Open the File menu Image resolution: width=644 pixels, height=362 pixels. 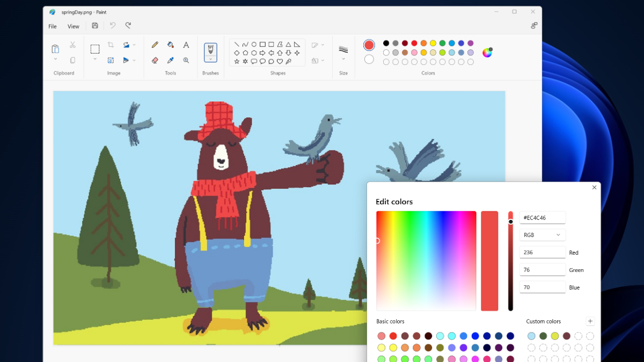point(53,26)
